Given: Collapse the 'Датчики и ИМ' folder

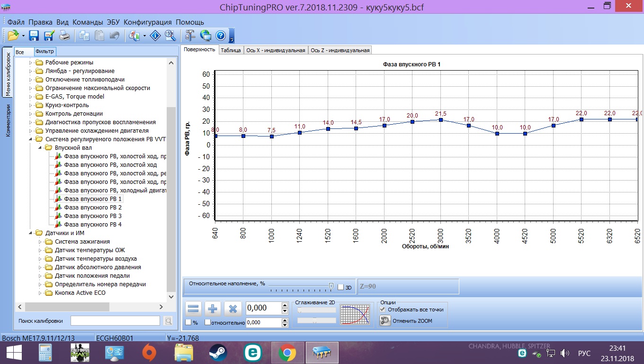Looking at the screenshot, I should pyautogui.click(x=31, y=233).
